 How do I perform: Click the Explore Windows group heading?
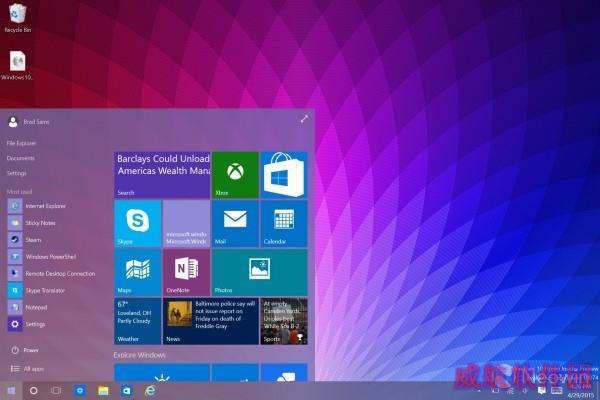click(140, 355)
